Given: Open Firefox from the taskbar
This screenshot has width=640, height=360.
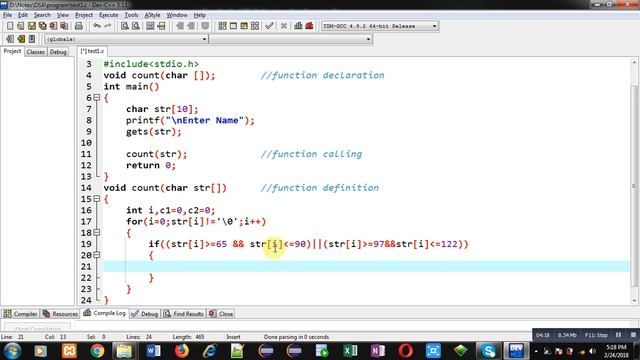Looking at the screenshot, I should pos(182,351).
